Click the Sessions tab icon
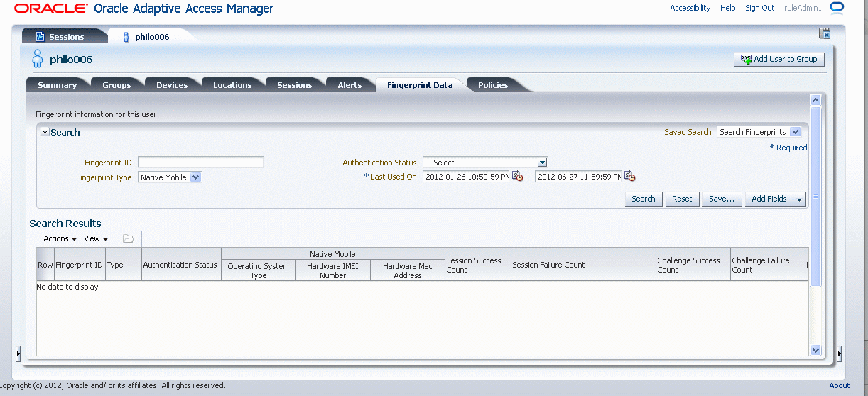The height and width of the screenshot is (396, 868). [x=40, y=37]
